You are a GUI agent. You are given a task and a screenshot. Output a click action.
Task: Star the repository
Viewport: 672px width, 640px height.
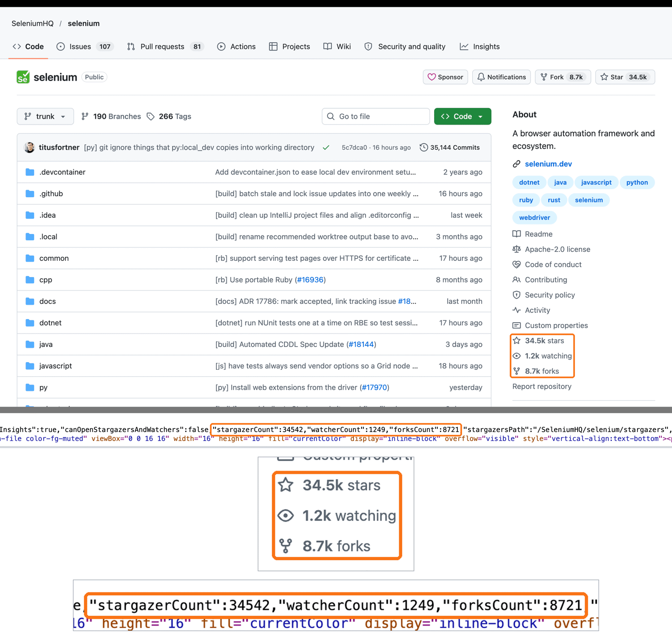[625, 77]
